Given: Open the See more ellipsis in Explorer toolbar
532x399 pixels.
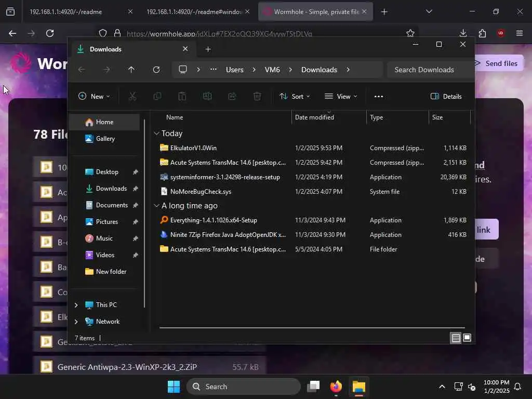Looking at the screenshot, I should (379, 96).
